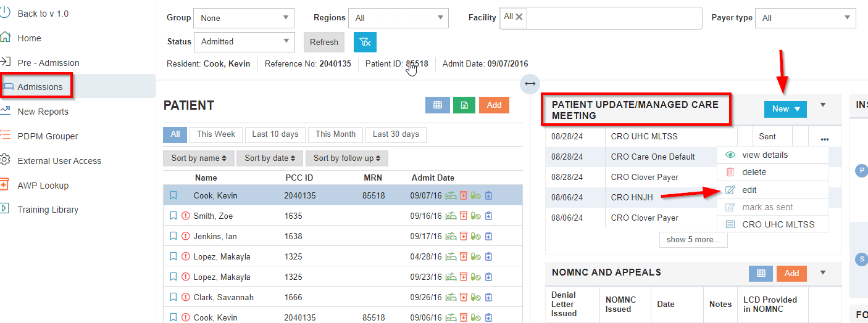Open the Status dropdown showing Admitted
This screenshot has width=868, height=323.
pyautogui.click(x=244, y=42)
